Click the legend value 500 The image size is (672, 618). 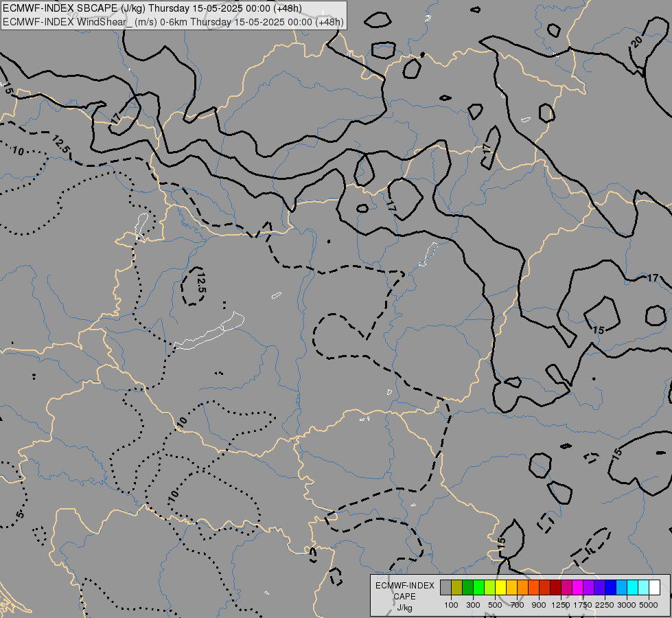[495, 605]
